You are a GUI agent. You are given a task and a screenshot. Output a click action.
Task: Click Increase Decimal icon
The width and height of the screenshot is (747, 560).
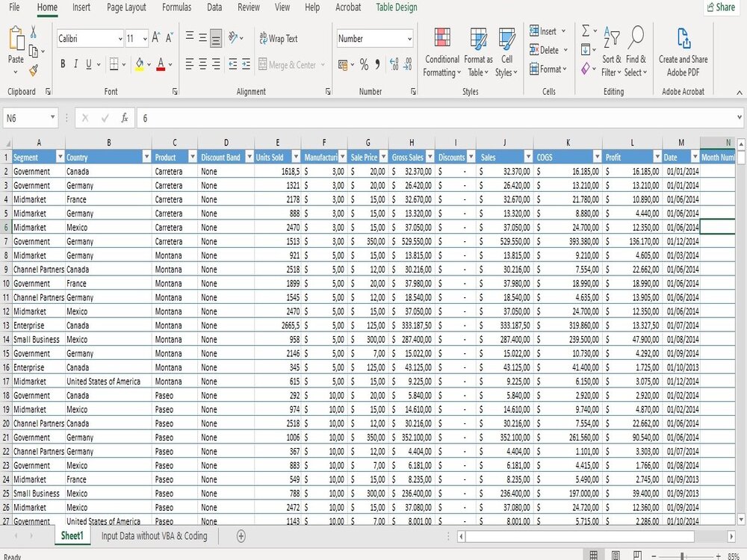(394, 64)
